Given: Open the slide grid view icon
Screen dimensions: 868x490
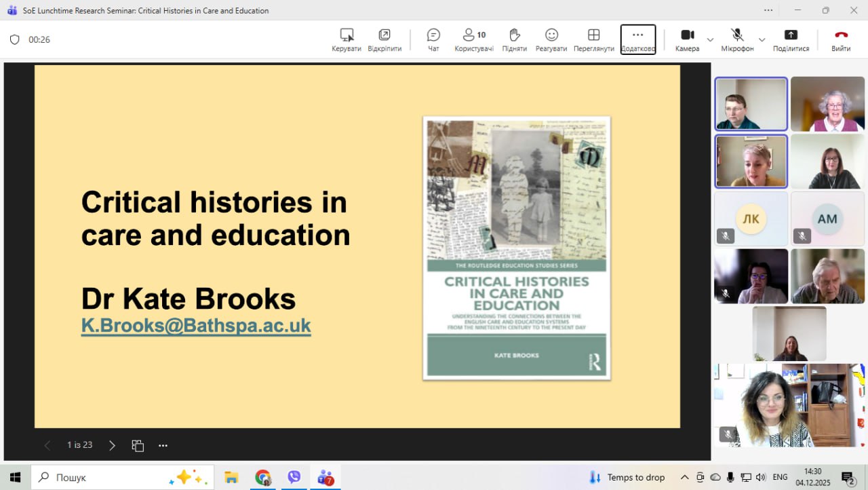Looking at the screenshot, I should [138, 446].
